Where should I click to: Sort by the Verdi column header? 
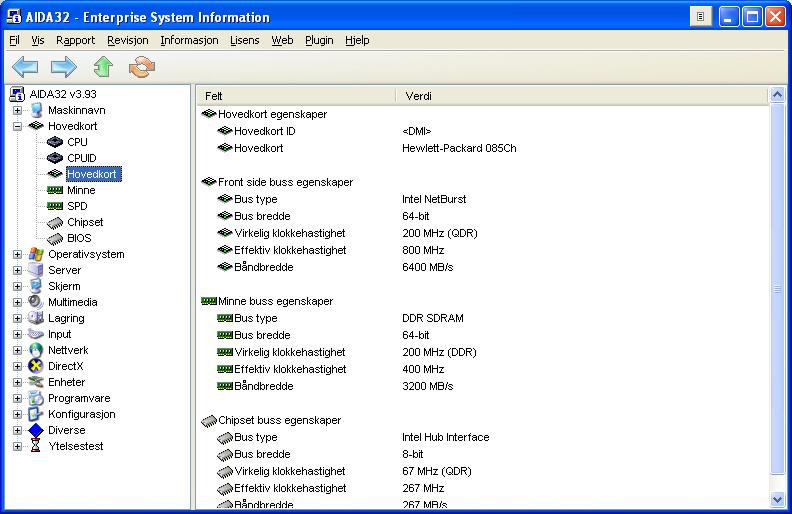(x=581, y=96)
